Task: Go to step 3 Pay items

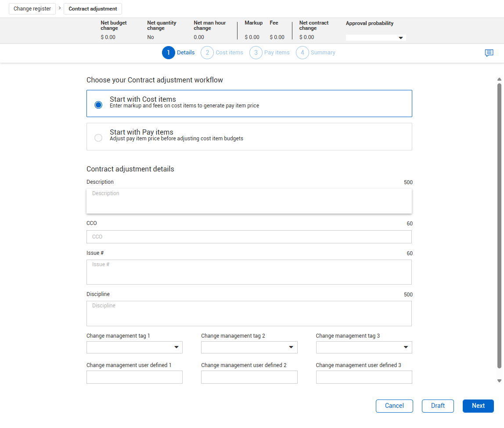Action: tap(256, 53)
